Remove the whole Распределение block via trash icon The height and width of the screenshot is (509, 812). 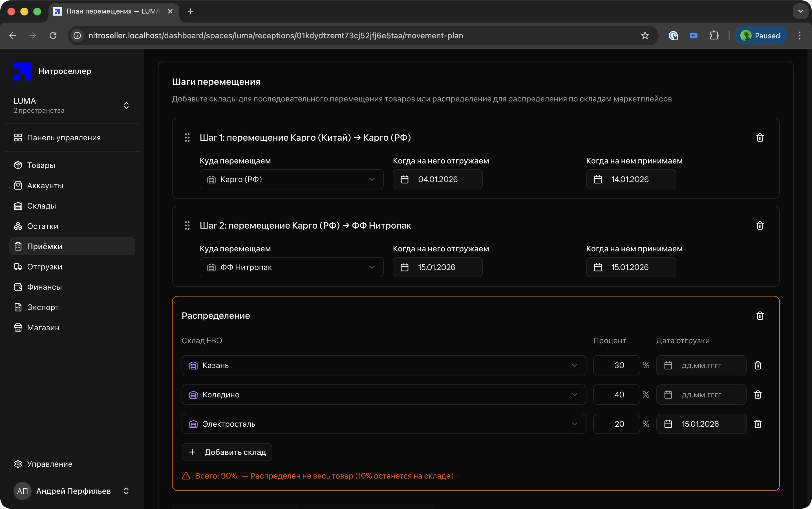click(x=760, y=316)
